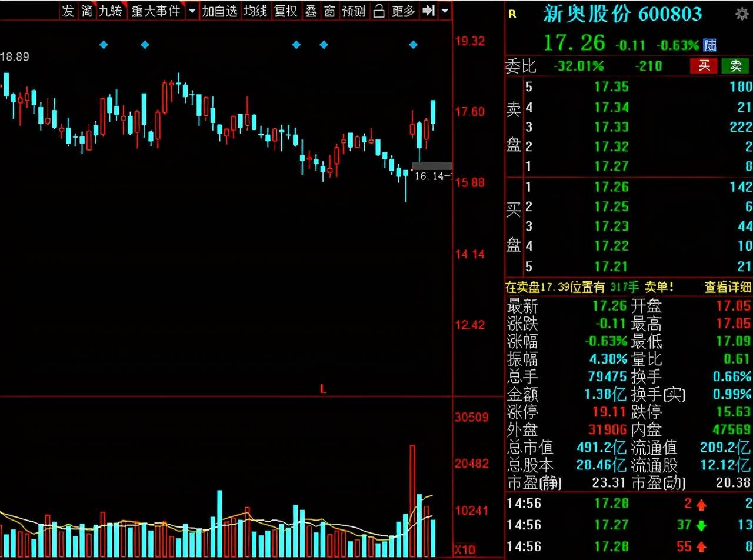Select sell level 1 price 17.27
The width and height of the screenshot is (753, 560).
tap(611, 166)
